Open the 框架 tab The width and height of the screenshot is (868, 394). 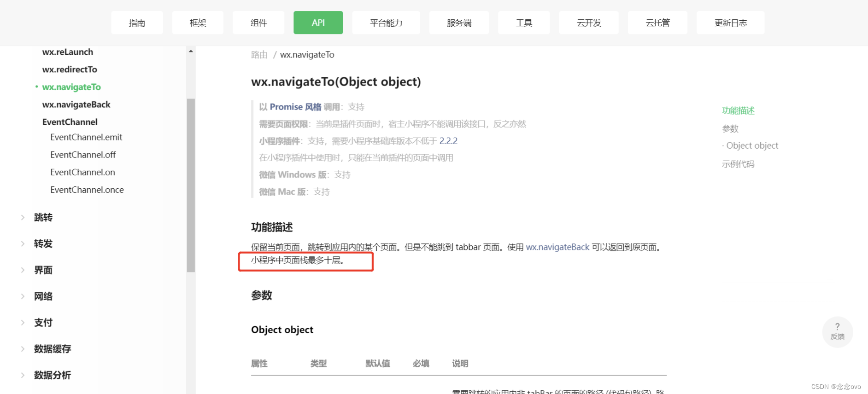click(x=198, y=23)
